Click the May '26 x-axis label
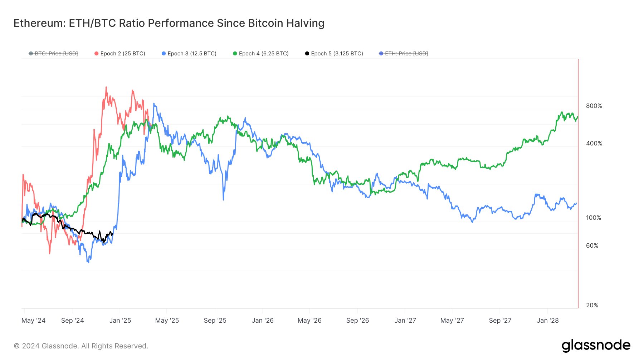This screenshot has height=362, width=644. pos(309,321)
